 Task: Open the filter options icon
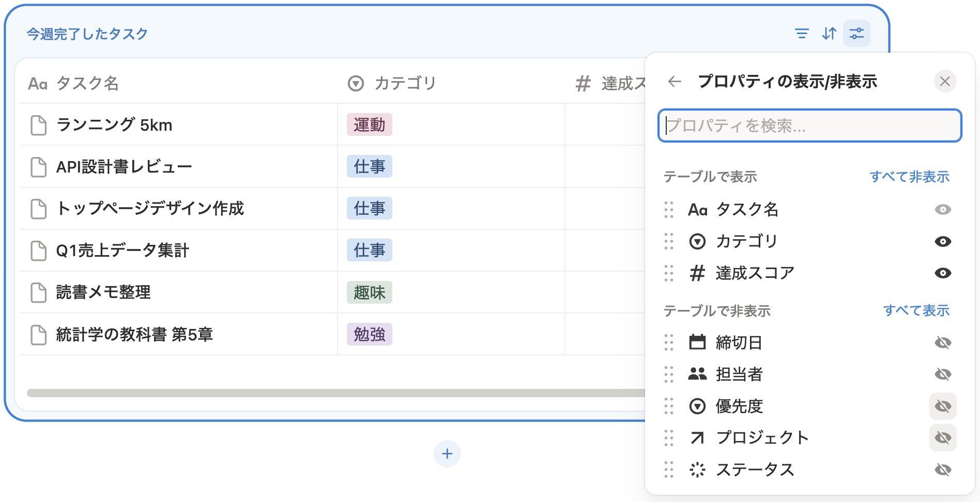tap(803, 34)
